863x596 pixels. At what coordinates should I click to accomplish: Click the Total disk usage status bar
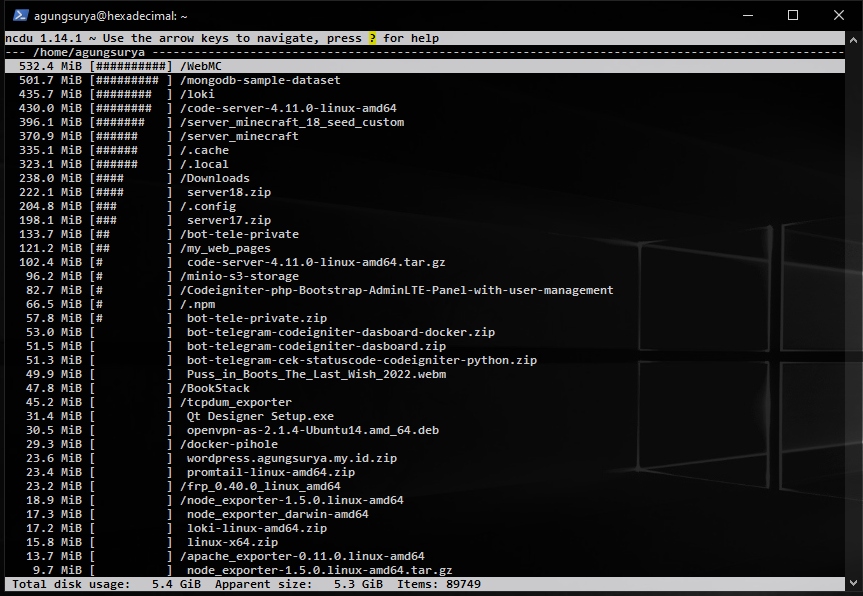pos(68,583)
